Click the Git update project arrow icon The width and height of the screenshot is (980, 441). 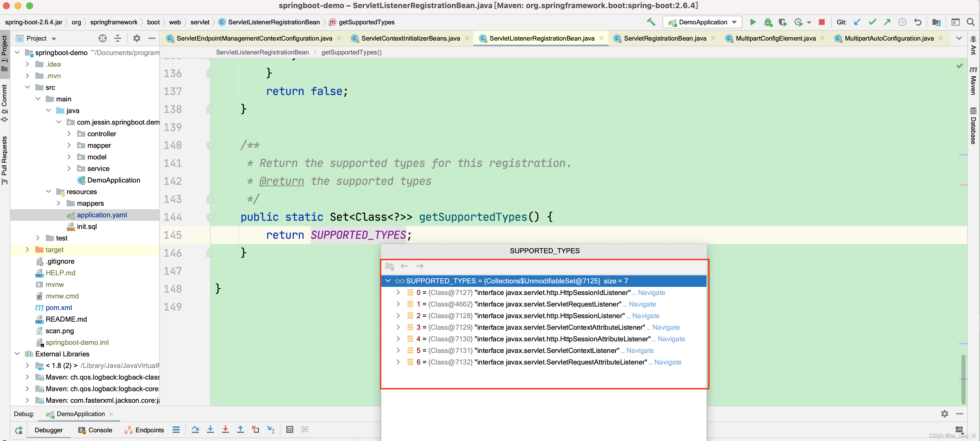[x=857, y=22]
